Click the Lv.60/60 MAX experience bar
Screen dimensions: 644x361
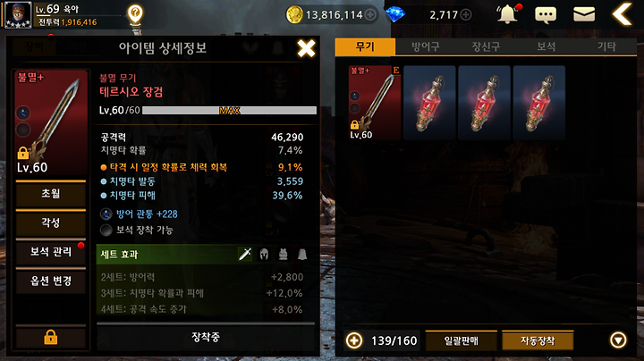coord(229,110)
